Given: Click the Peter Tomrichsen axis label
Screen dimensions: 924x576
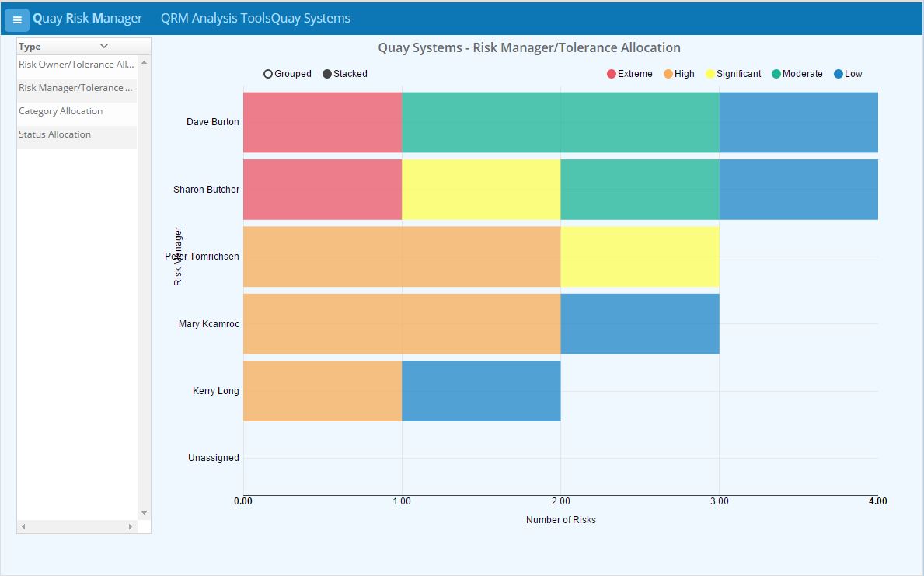Looking at the screenshot, I should click(x=202, y=257).
